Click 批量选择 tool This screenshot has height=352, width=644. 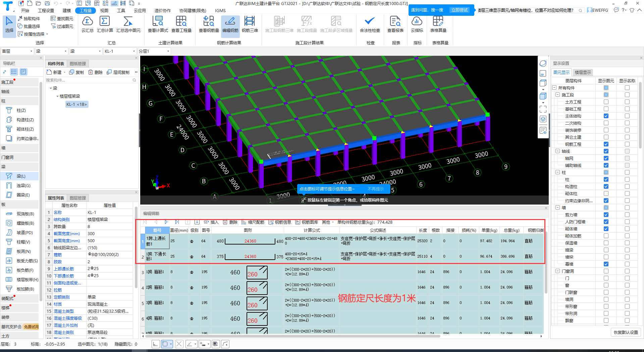click(29, 26)
